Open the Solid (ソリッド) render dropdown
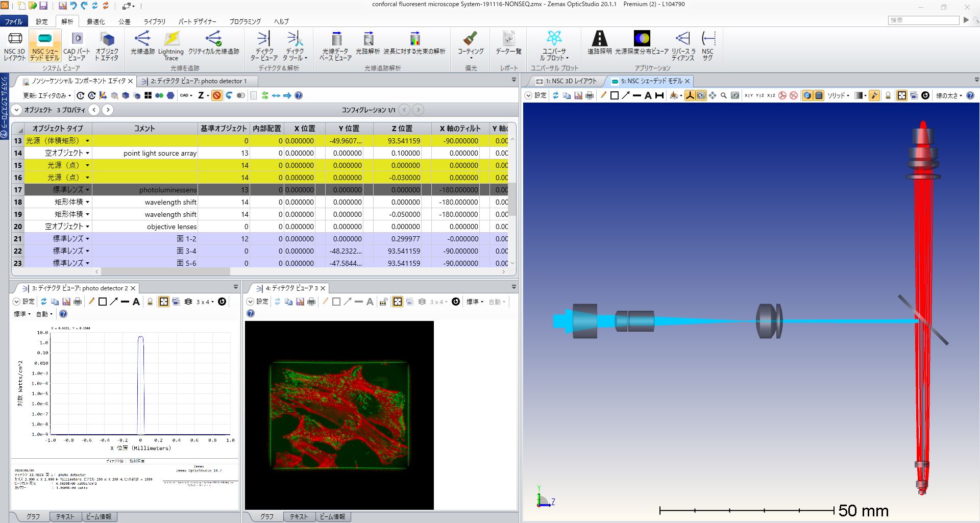Viewport: 980px width, 523px height. 839,95
